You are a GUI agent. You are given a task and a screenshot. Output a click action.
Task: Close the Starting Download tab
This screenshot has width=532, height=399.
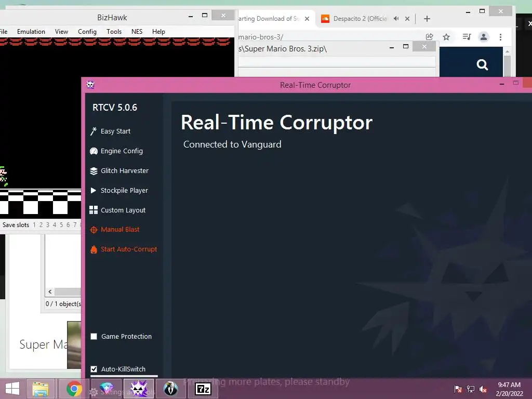pyautogui.click(x=307, y=19)
